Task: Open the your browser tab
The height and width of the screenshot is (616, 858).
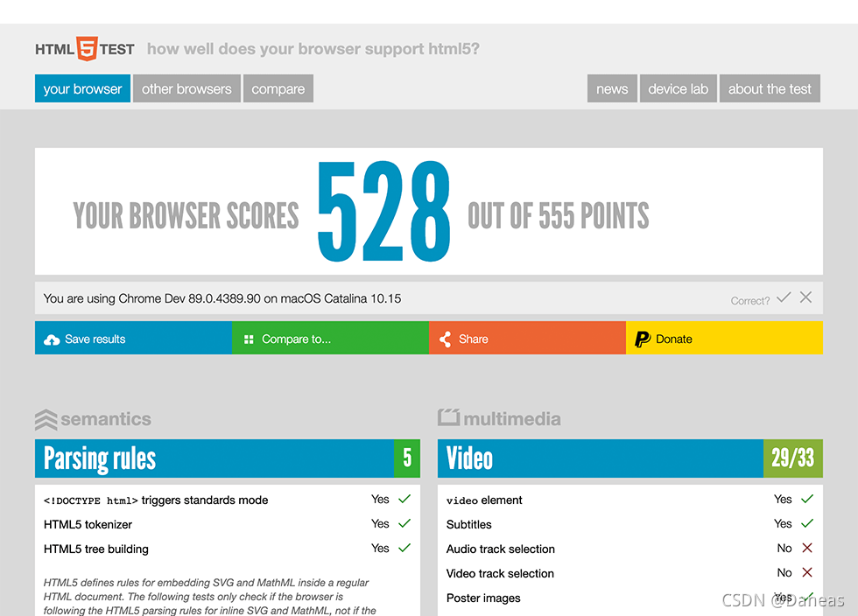Action: [82, 88]
